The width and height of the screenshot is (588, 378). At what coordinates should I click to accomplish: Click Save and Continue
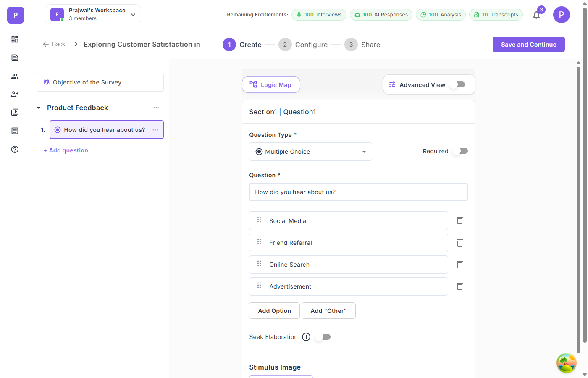528,44
